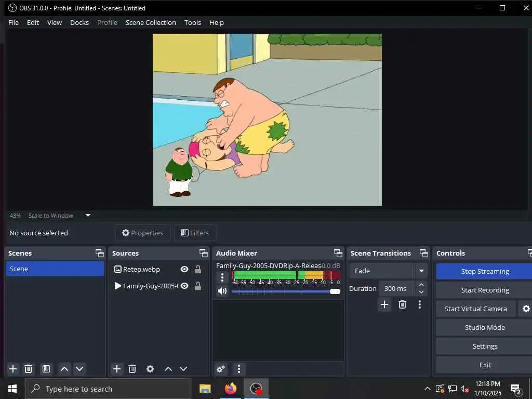
Task: Open Family-Guy audio track options dots
Action: [222, 277]
